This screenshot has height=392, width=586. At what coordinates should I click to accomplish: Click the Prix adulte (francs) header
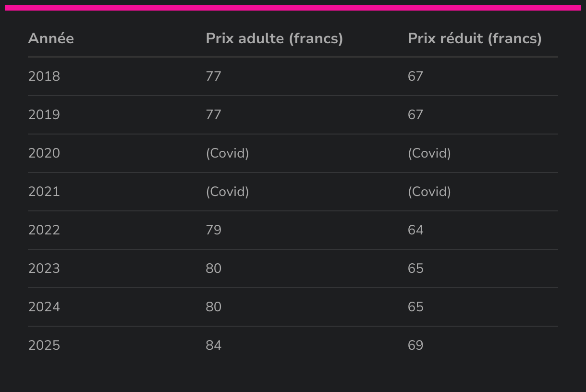pos(274,38)
